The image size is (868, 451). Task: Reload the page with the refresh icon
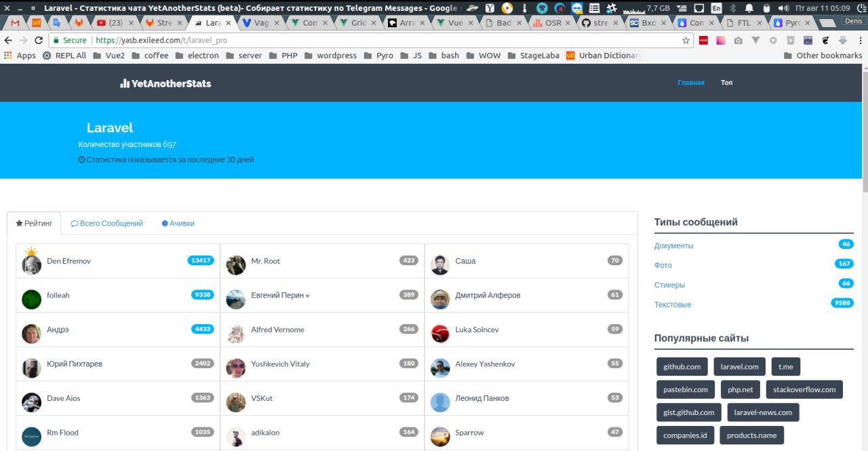click(38, 41)
